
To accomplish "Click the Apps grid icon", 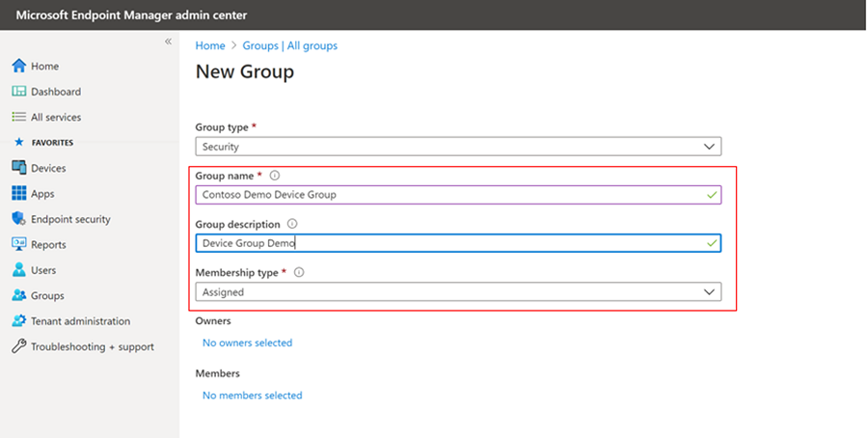I will click(x=19, y=193).
